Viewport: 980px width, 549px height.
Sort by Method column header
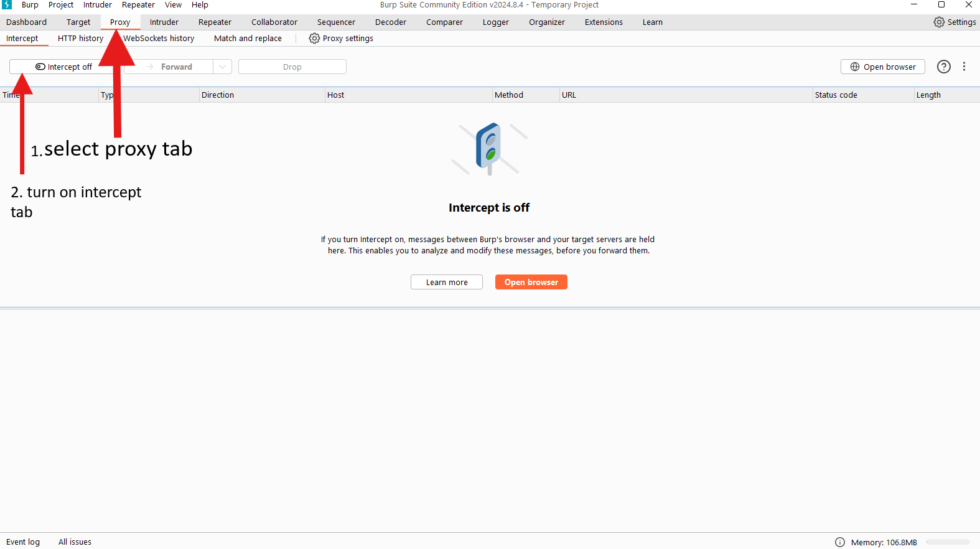point(526,95)
